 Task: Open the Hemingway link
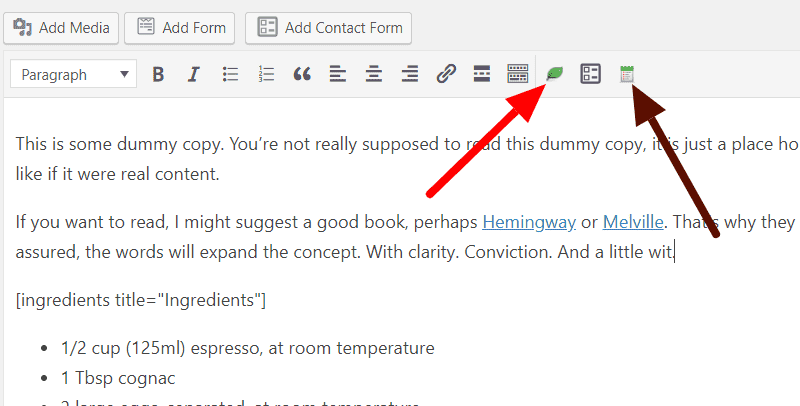point(529,222)
